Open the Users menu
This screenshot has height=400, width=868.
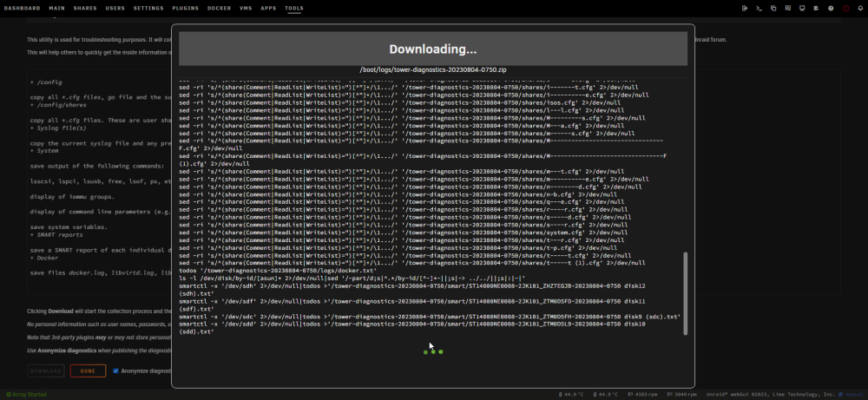click(x=115, y=9)
